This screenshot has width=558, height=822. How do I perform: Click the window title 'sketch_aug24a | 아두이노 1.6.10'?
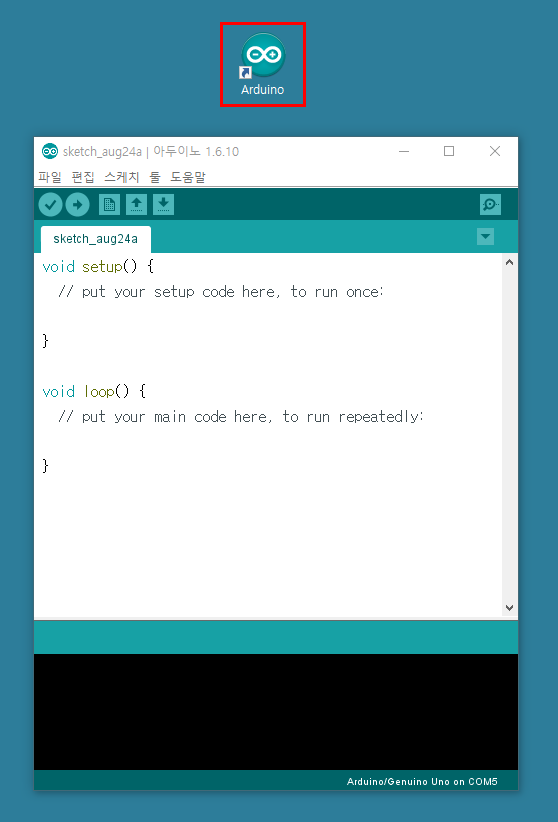click(151, 152)
